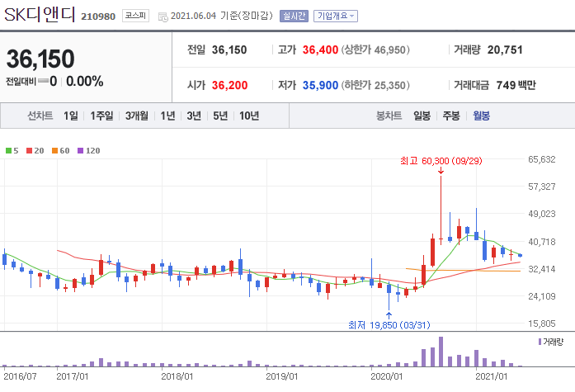Select the 1년 line chart tab
The image size is (575, 392).
pyautogui.click(x=167, y=116)
